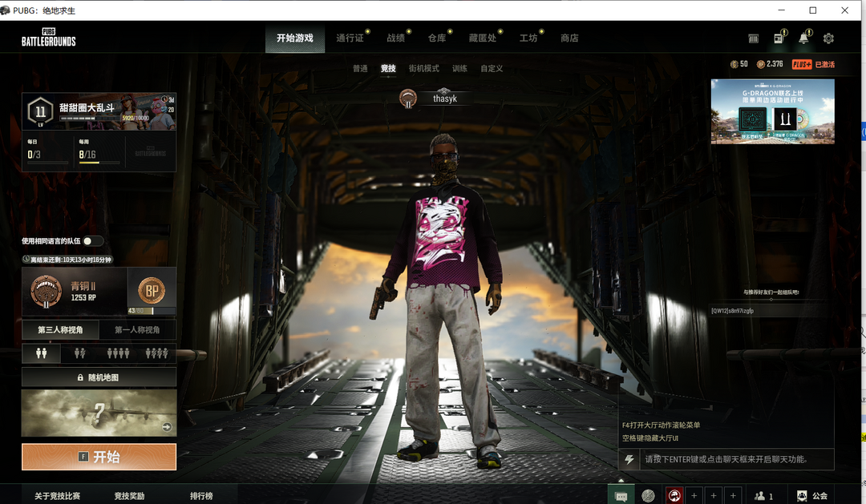Click the lock icon on random map
This screenshot has height=504, width=866.
[80, 377]
